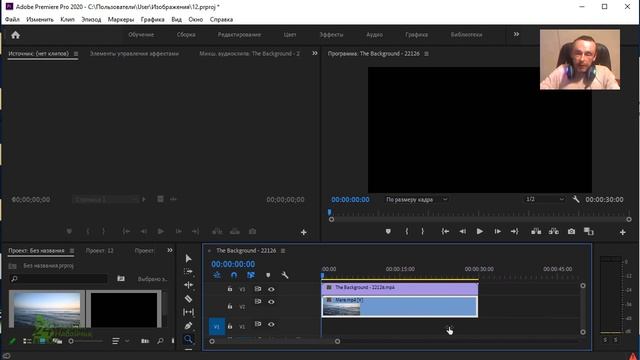Screen dimensions: 640x360
Task: Open timeline sequence panel menu
Action: click(x=283, y=251)
